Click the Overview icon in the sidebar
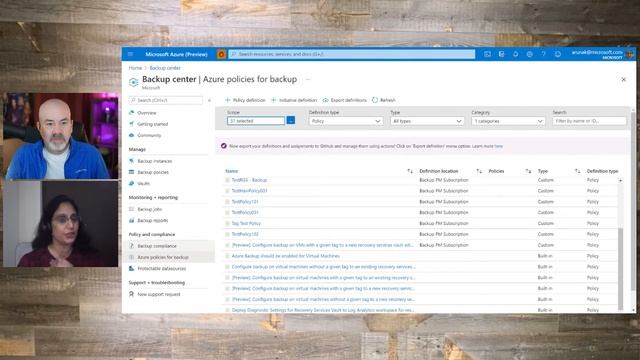Viewport: 640px width, 360px height. [x=131, y=113]
